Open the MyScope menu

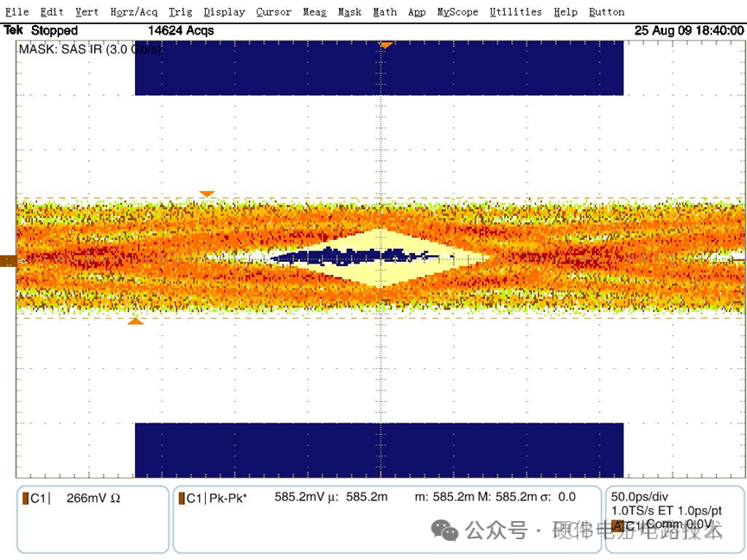pyautogui.click(x=458, y=12)
